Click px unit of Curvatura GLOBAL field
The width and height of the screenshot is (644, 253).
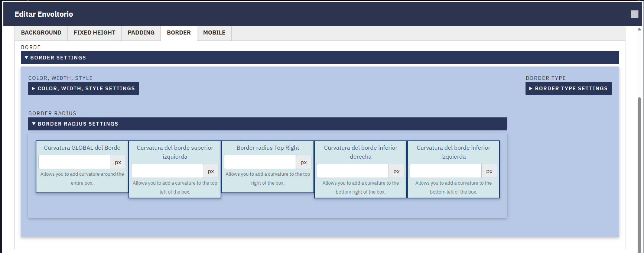point(118,162)
